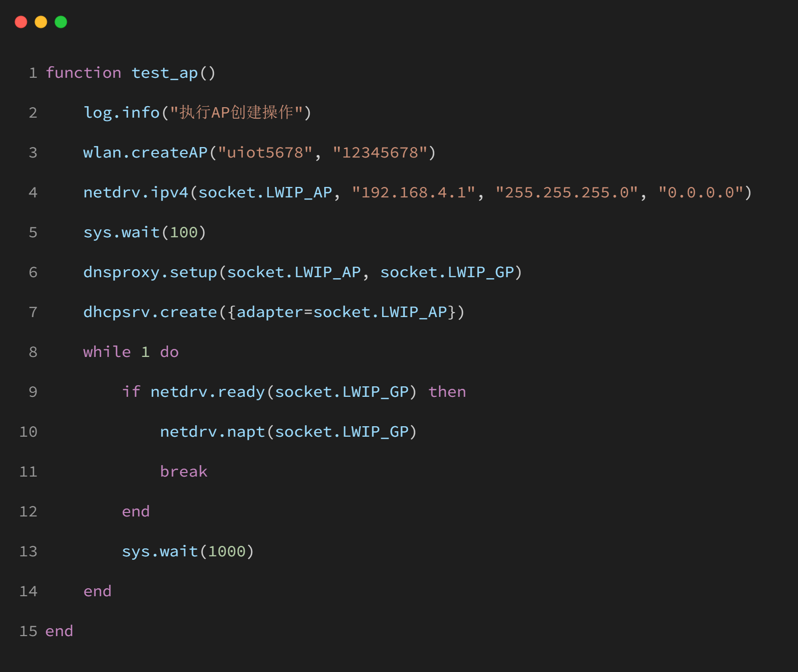Click the function keyword on line 1

tap(83, 73)
